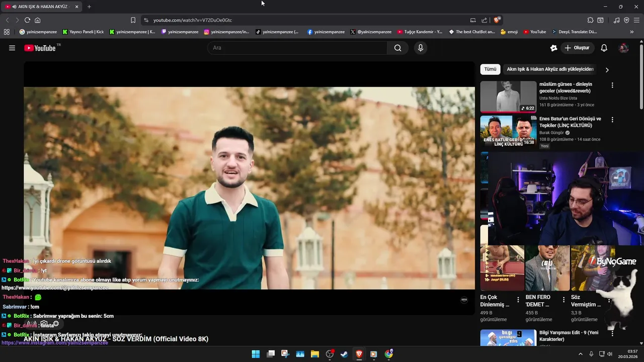The image size is (644, 362).
Task: Open the Brave Shields lion icon
Action: coord(497,20)
